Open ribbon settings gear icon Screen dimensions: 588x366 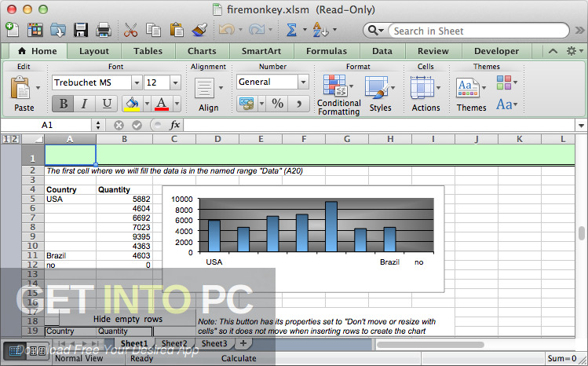572,51
